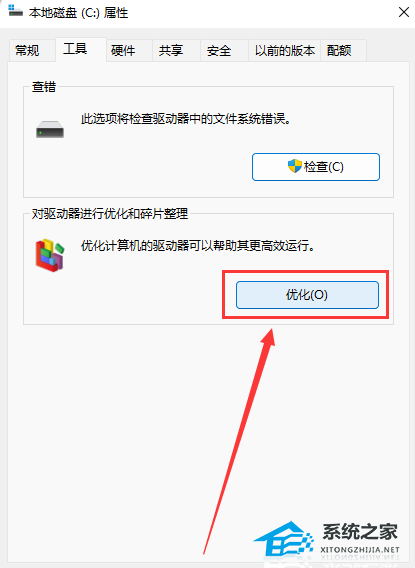Image resolution: width=415 pixels, height=568 pixels.
Task: Click the colorful defragment blocks icon
Action: (50, 255)
